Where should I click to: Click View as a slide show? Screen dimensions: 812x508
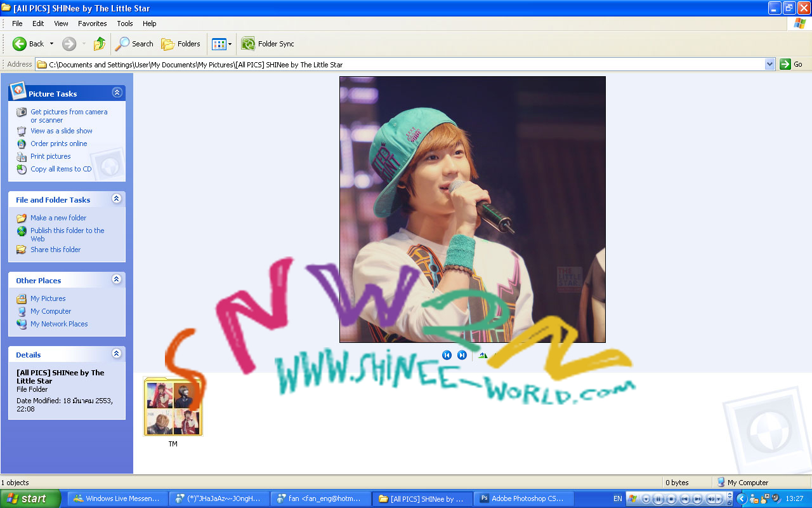tap(62, 131)
